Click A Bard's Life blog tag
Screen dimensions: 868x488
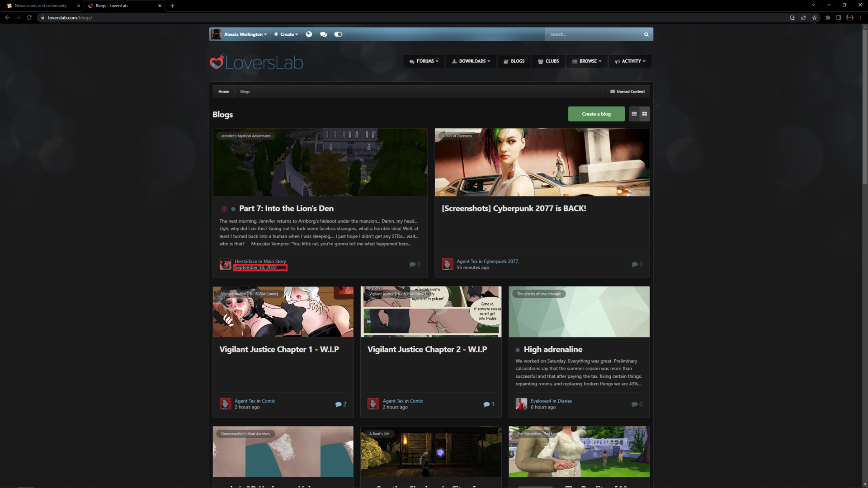[x=379, y=434]
